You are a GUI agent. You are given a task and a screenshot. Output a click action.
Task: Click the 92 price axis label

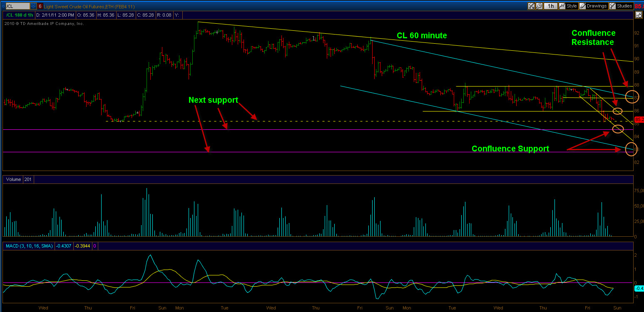[637, 33]
